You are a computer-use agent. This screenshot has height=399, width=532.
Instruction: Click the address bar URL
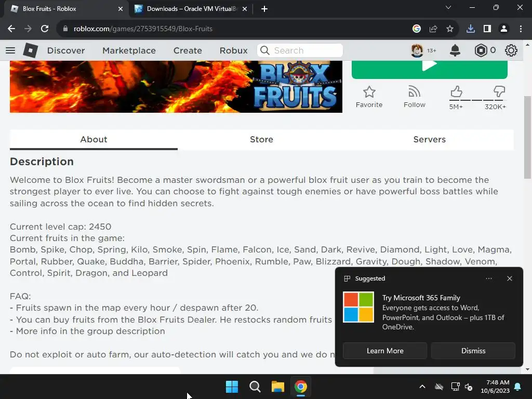tap(143, 29)
